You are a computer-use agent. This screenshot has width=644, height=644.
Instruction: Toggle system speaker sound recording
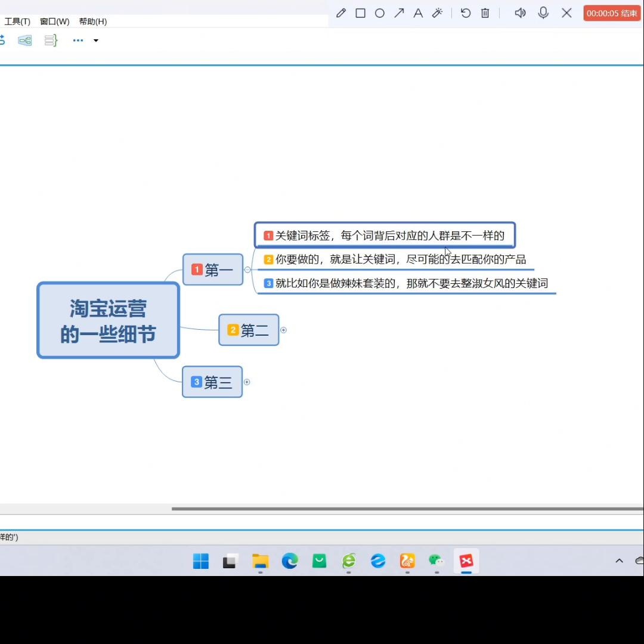(x=520, y=13)
